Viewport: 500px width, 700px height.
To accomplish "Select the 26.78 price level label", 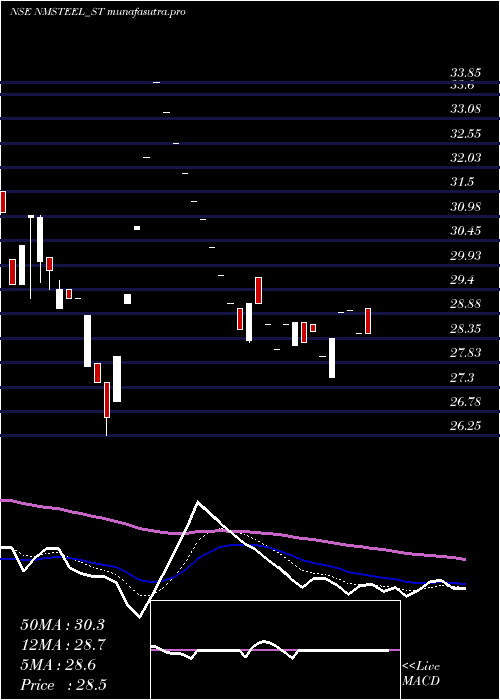I will coord(465,402).
